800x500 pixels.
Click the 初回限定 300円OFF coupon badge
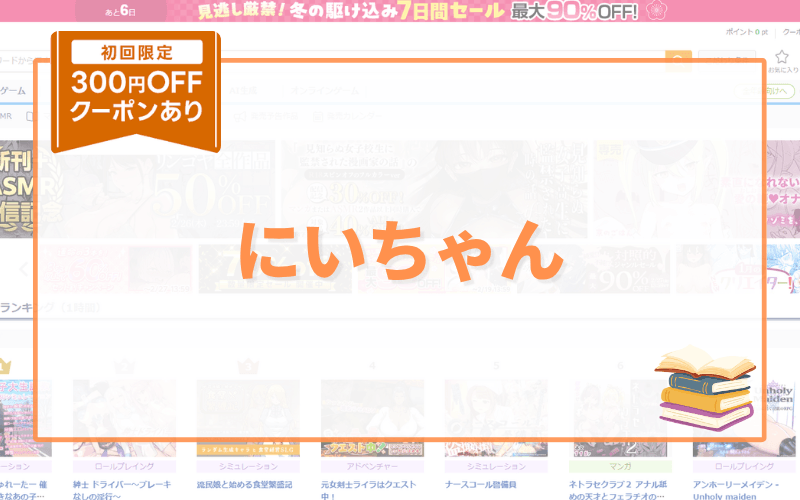tap(136, 90)
